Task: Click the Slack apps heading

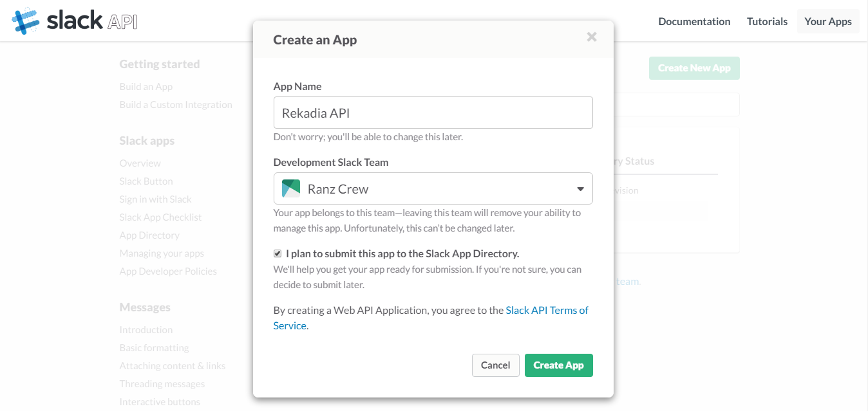Action: click(x=147, y=140)
